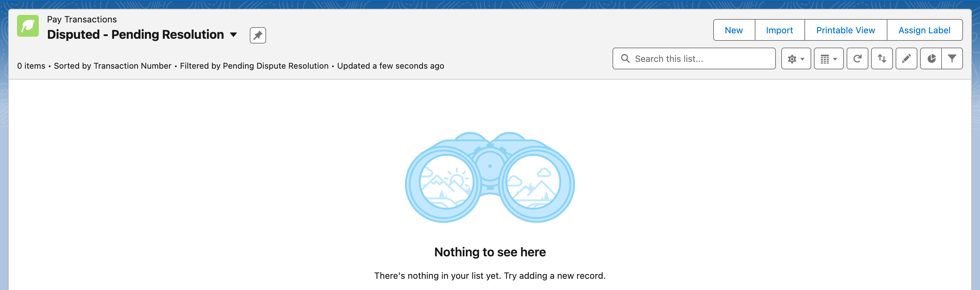Image resolution: width=980 pixels, height=290 pixels.
Task: Open the Select list display table dropdown
Action: (829, 58)
